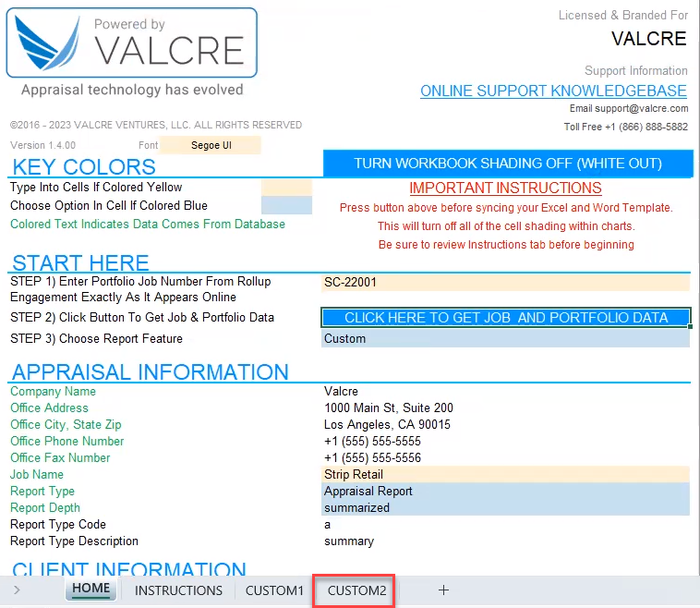The height and width of the screenshot is (608, 700).
Task: Click the Valcre logo image
Action: [132, 43]
